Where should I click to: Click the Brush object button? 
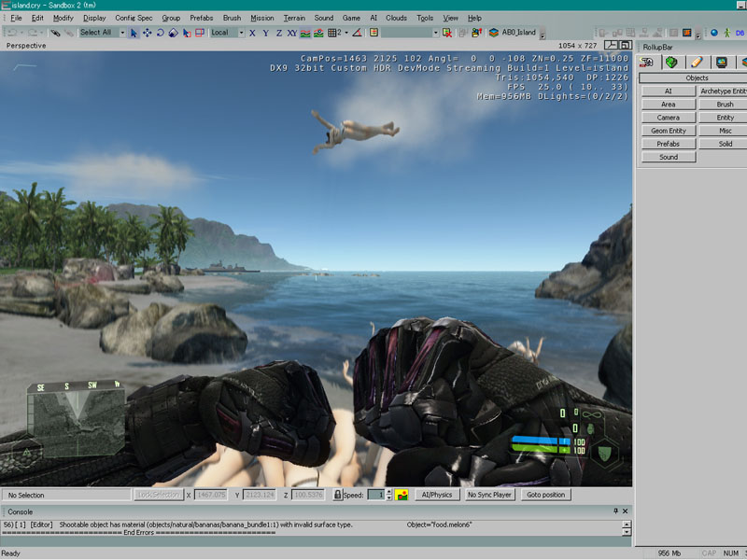(723, 105)
